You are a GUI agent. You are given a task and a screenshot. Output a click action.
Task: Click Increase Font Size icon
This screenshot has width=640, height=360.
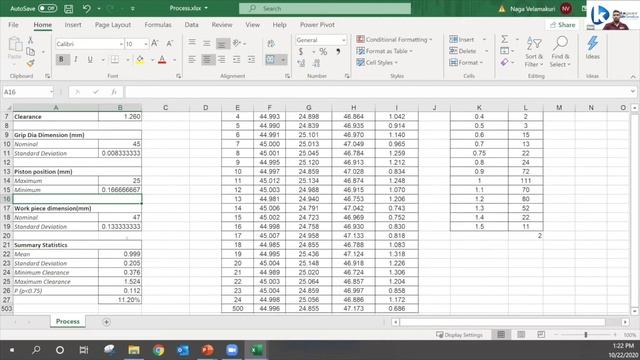pos(155,44)
